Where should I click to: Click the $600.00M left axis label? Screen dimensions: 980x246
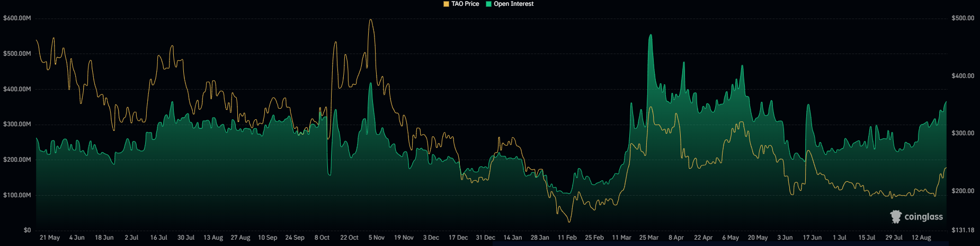[x=17, y=18]
